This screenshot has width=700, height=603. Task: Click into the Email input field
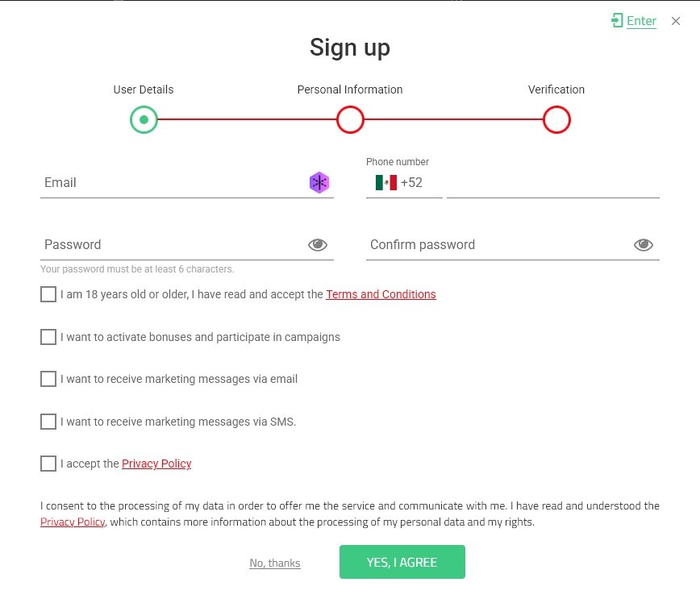click(x=173, y=183)
